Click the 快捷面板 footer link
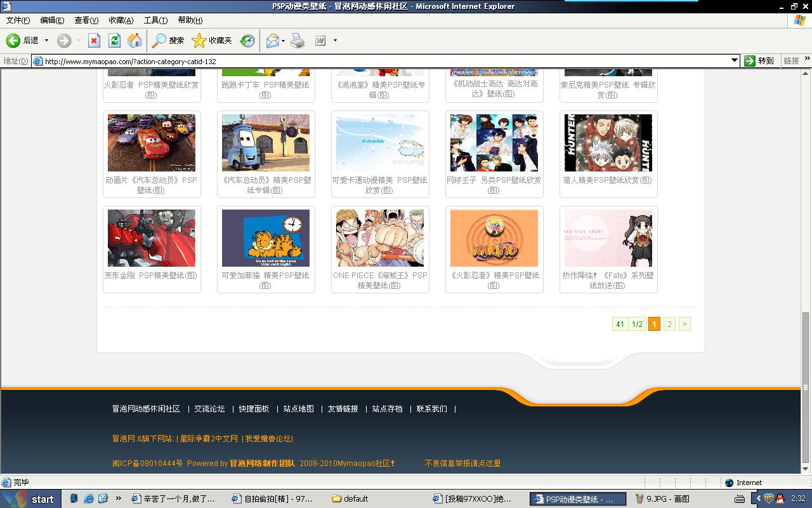The width and height of the screenshot is (812, 508). (x=254, y=409)
